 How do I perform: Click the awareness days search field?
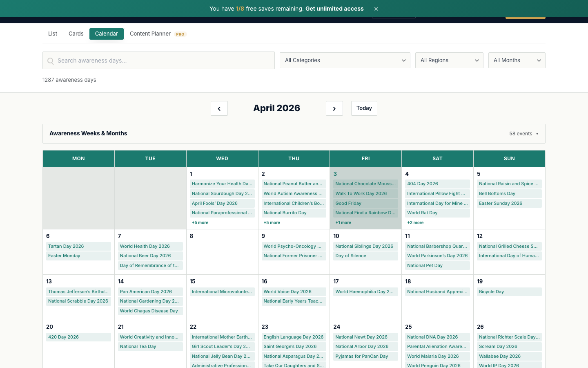158,60
